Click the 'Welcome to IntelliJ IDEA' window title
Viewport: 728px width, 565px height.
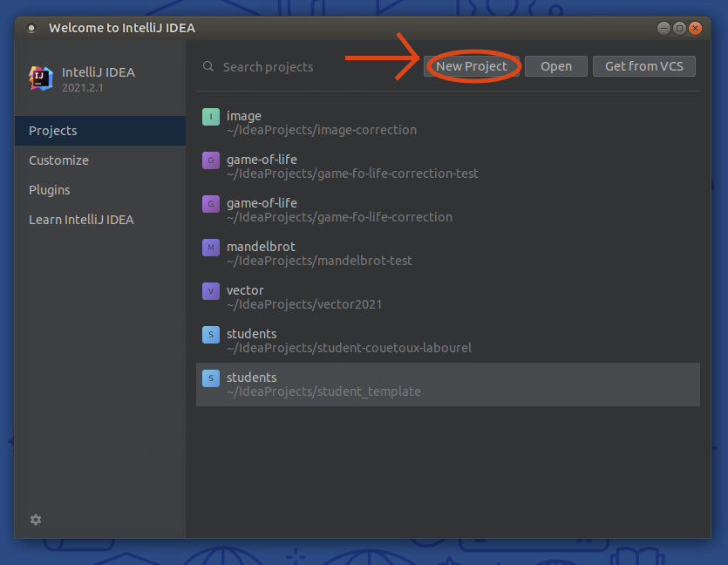coord(122,28)
